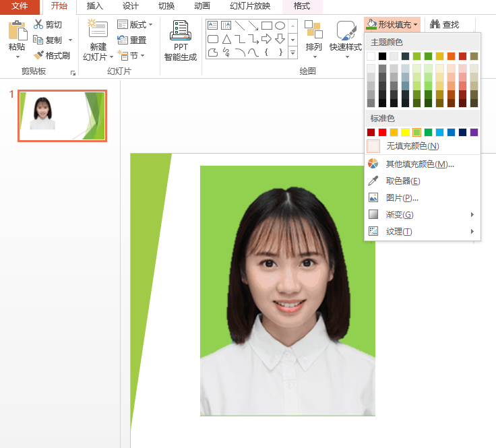Click the portrait photo on the slide
The height and width of the screenshot is (448, 496).
pyautogui.click(x=288, y=290)
